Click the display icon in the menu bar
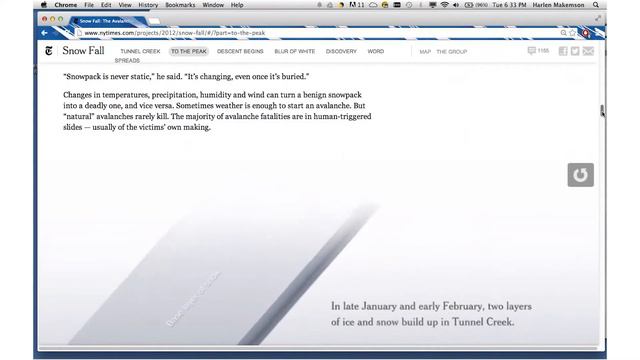Viewport: 640px width, 360px height. pos(433,5)
